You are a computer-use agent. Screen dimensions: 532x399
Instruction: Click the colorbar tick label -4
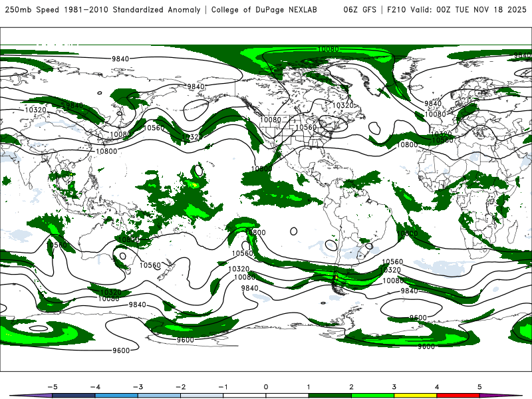pyautogui.click(x=95, y=387)
